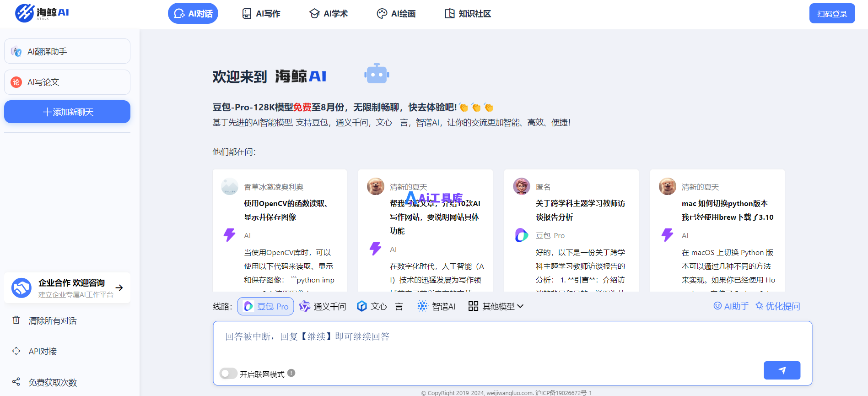Click the trash icon for 清除所有对话
This screenshot has height=396, width=868.
coord(16,320)
